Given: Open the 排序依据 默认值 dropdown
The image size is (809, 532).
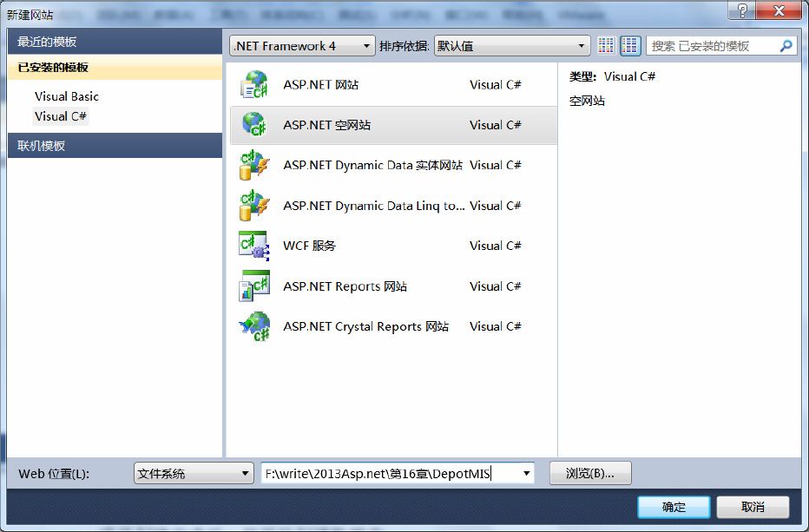Looking at the screenshot, I should (x=512, y=46).
